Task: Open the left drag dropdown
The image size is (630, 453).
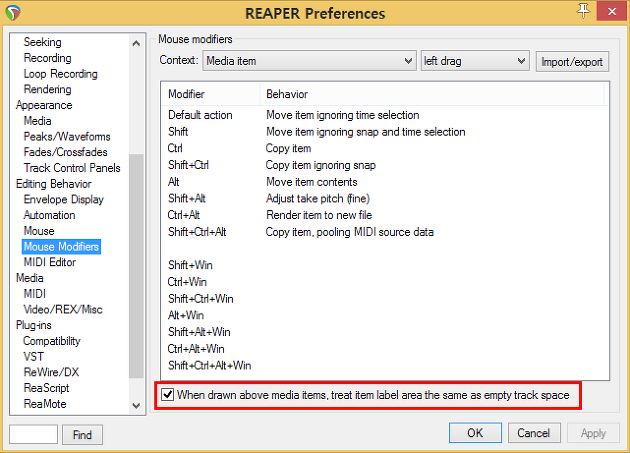Action: pos(475,61)
